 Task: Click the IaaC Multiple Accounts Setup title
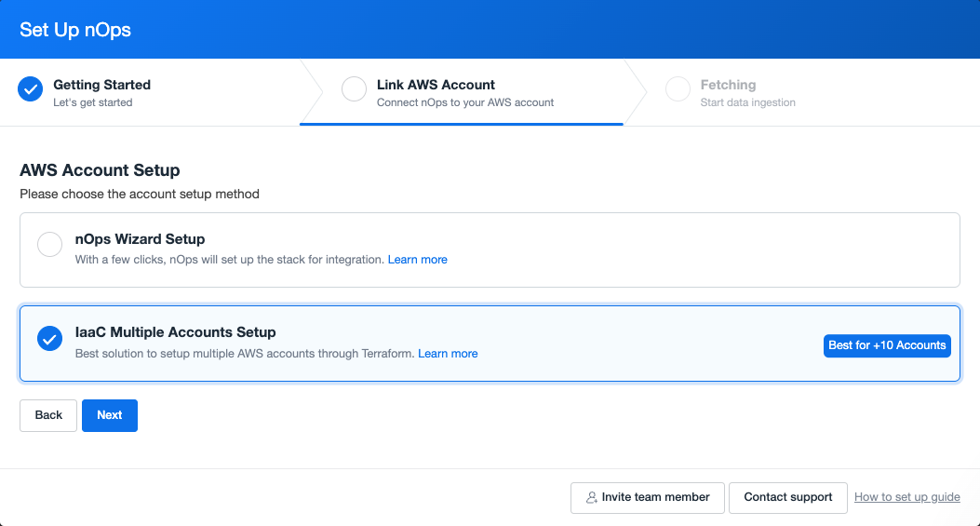(176, 332)
